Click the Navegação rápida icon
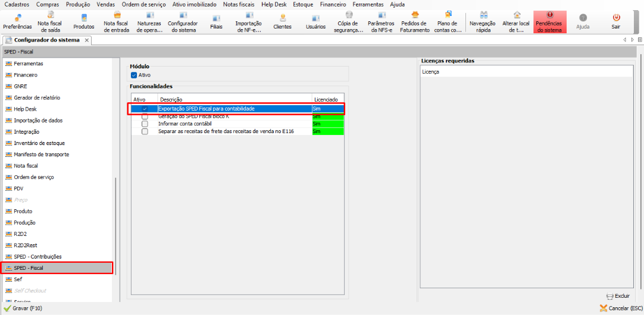 click(x=483, y=21)
